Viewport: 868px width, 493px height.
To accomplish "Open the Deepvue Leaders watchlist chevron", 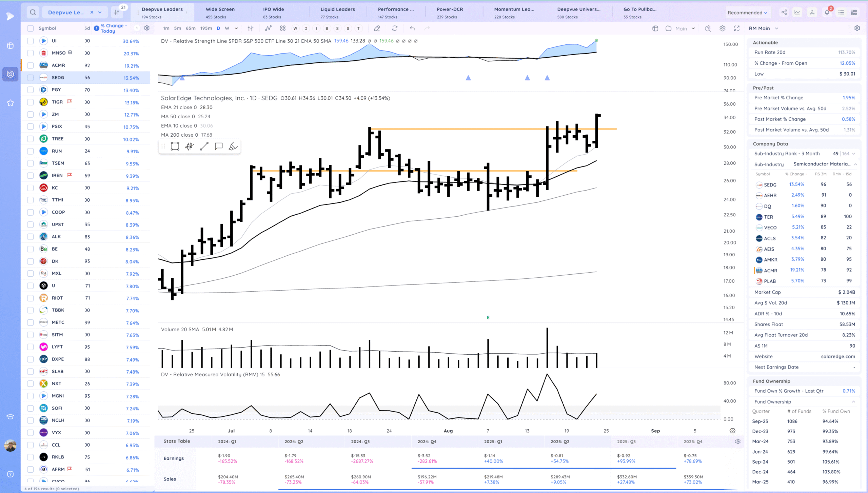I will click(100, 13).
